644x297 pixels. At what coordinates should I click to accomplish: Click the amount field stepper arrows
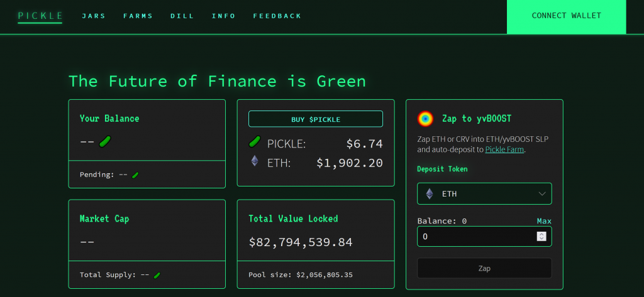[541, 236]
